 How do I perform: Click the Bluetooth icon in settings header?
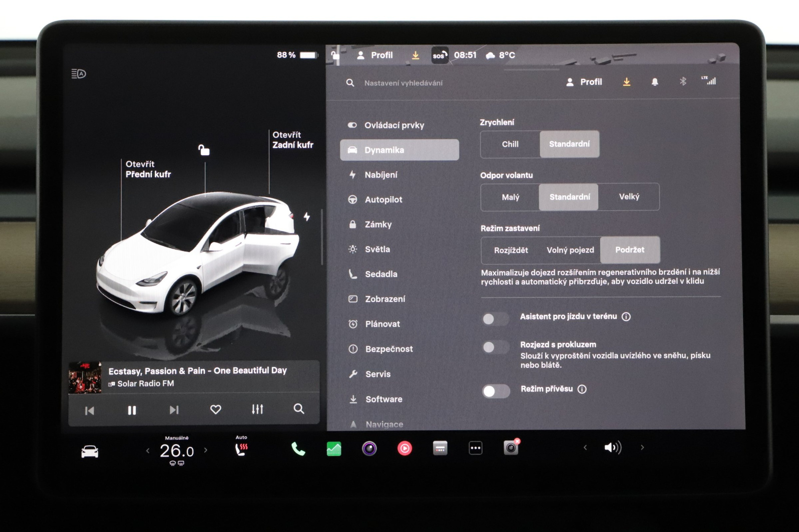683,81
